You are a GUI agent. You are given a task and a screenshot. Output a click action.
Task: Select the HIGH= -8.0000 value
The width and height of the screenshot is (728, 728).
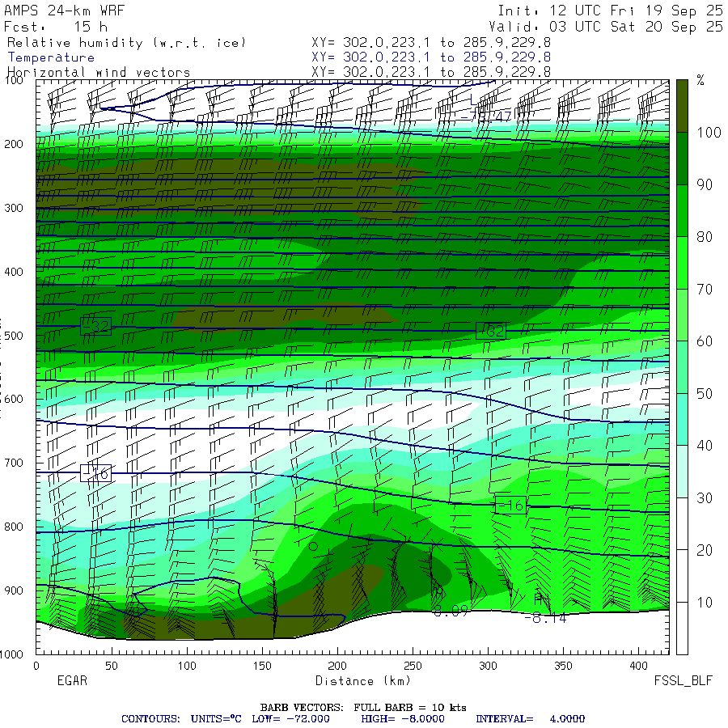coord(403,719)
